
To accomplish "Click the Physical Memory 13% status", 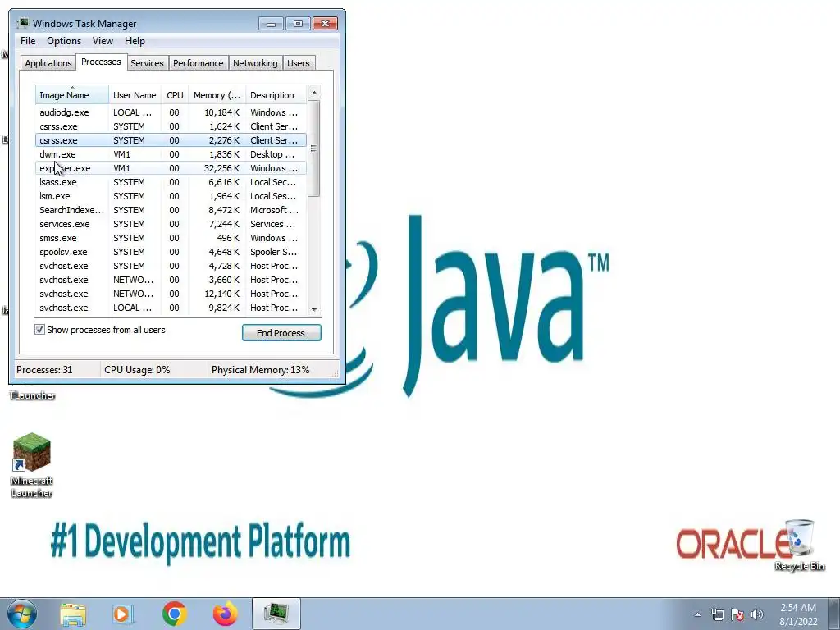I will [x=260, y=370].
